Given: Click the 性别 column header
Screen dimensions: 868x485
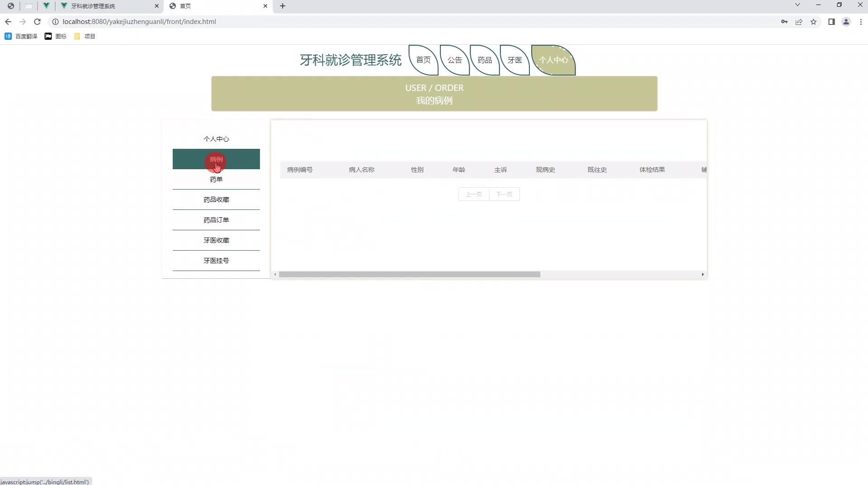Looking at the screenshot, I should tap(417, 170).
